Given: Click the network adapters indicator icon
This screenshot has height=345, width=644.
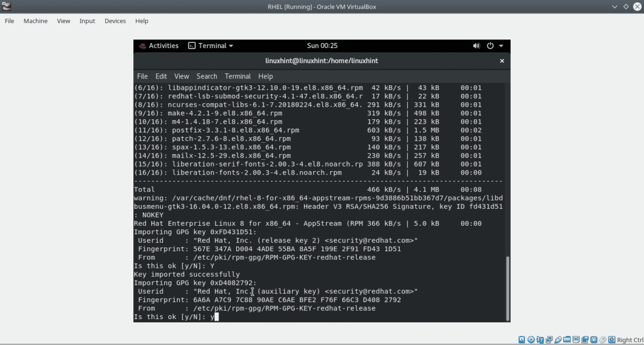Looking at the screenshot, I should point(549,339).
